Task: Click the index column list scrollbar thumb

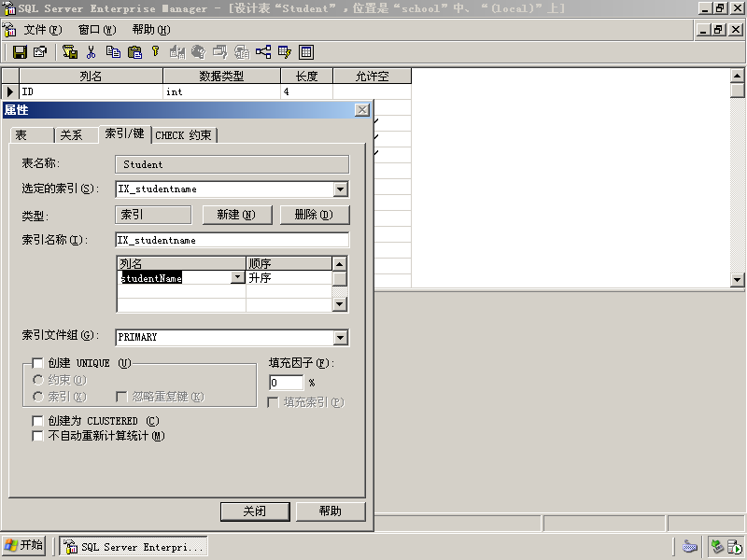Action: tap(339, 278)
